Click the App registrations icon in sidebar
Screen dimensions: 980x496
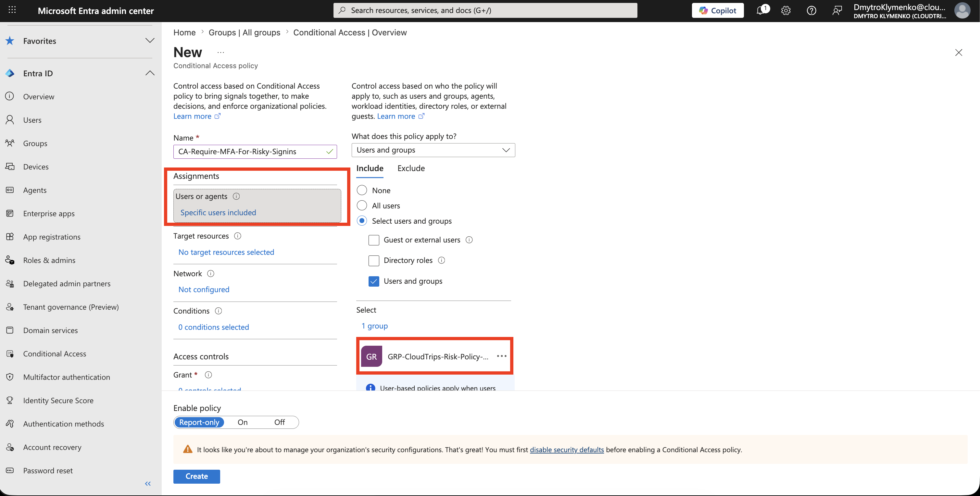point(10,237)
